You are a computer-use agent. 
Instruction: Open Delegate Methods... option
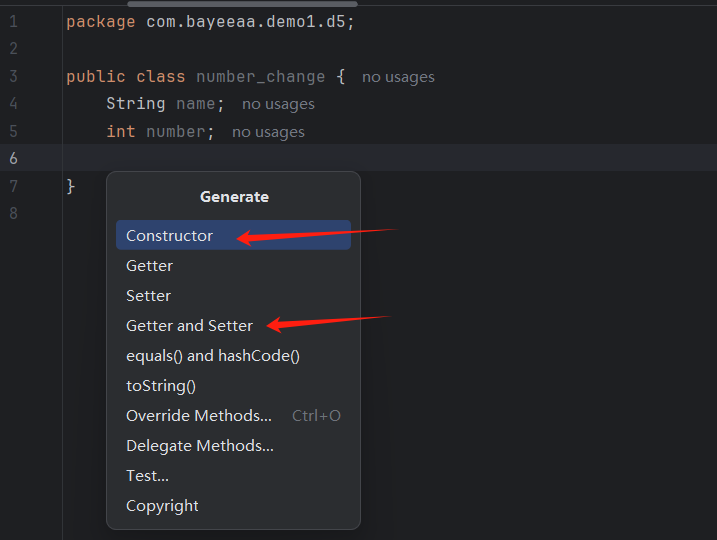[x=199, y=446]
